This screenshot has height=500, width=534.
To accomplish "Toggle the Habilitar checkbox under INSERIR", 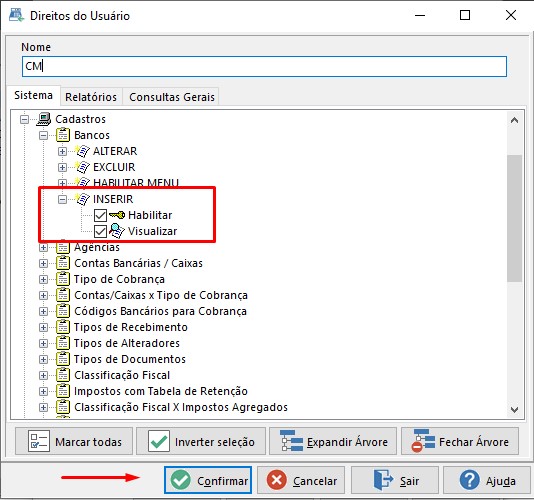I will pyautogui.click(x=100, y=215).
